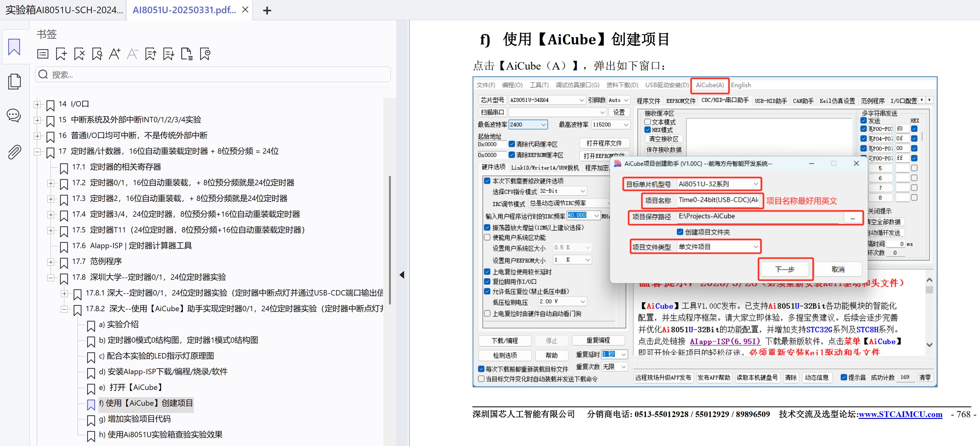Open the page thumbnails sidebar panel

pyautogui.click(x=14, y=81)
